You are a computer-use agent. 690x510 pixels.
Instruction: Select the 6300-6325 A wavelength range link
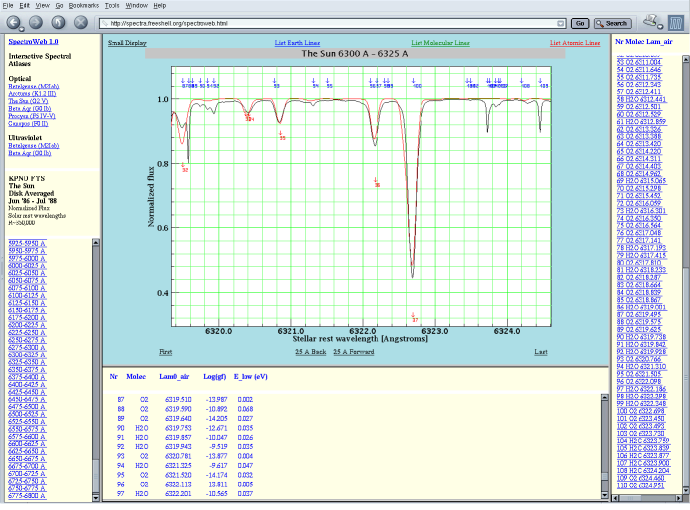pyautogui.click(x=27, y=353)
